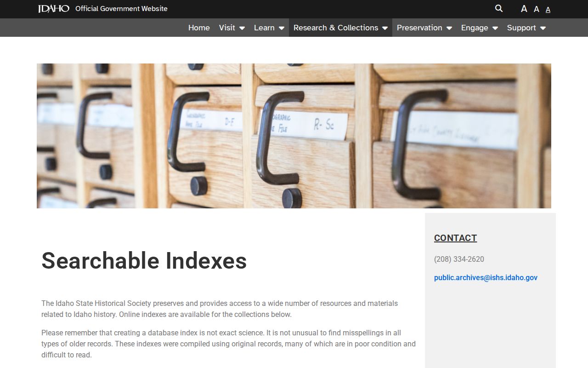
Task: Go to the Home menu item
Action: [199, 28]
